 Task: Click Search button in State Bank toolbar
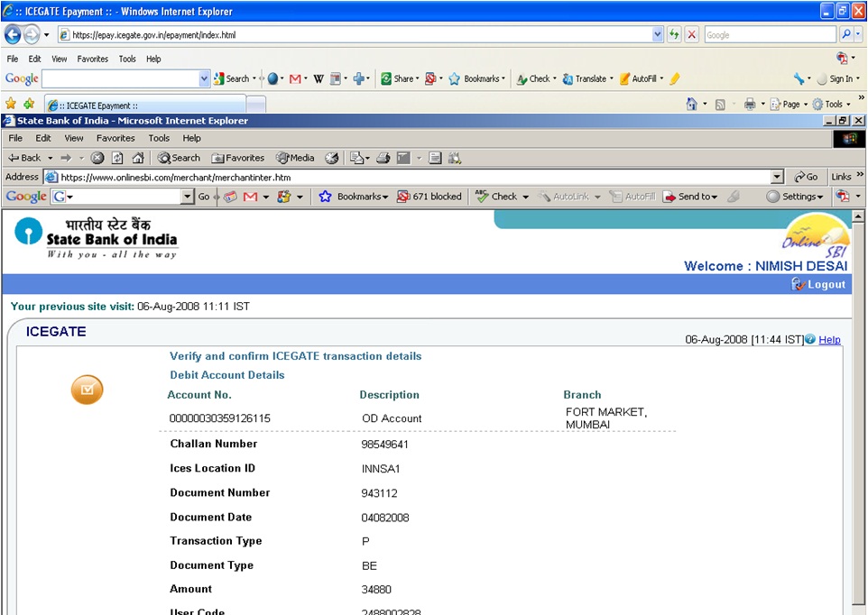pyautogui.click(x=179, y=158)
